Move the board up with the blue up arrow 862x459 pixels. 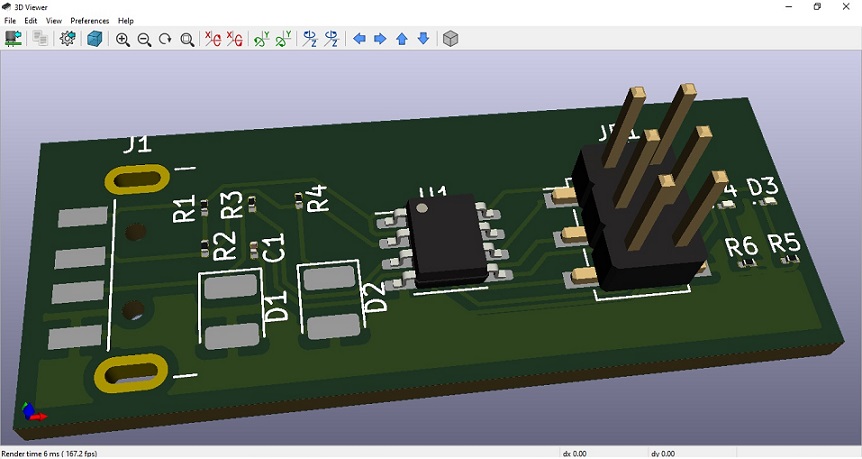(402, 38)
